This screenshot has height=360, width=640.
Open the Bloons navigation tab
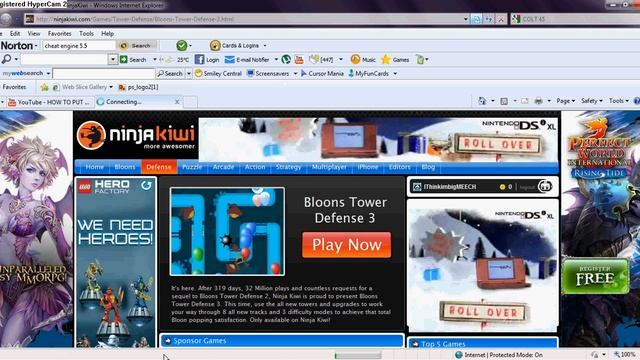[124, 167]
